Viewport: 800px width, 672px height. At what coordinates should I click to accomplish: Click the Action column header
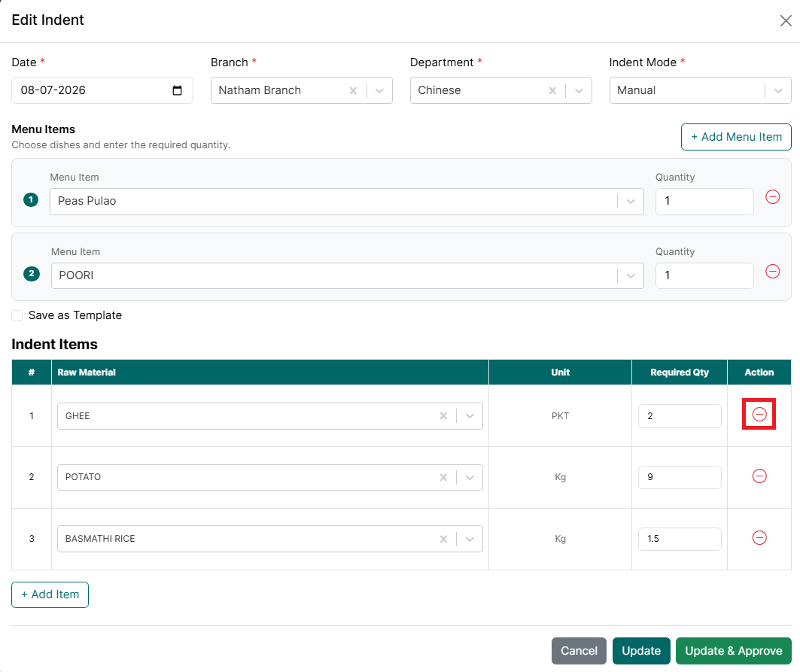tap(759, 372)
